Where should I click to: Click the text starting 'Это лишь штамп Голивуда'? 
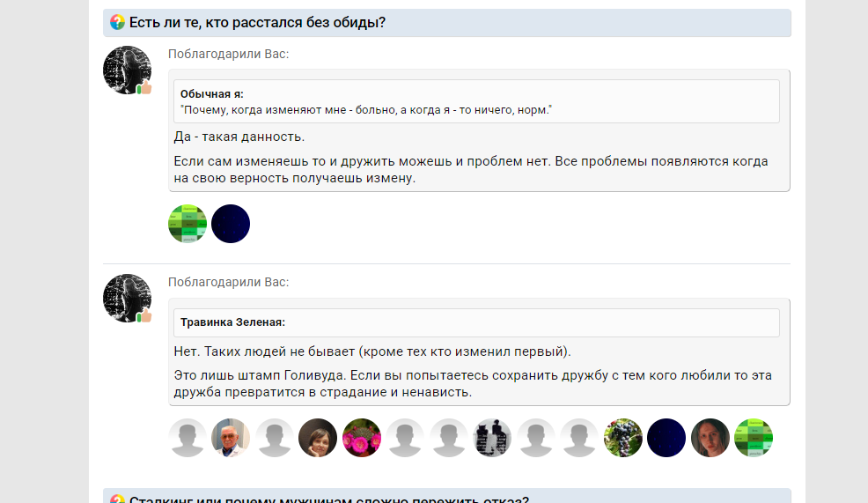[x=473, y=383]
